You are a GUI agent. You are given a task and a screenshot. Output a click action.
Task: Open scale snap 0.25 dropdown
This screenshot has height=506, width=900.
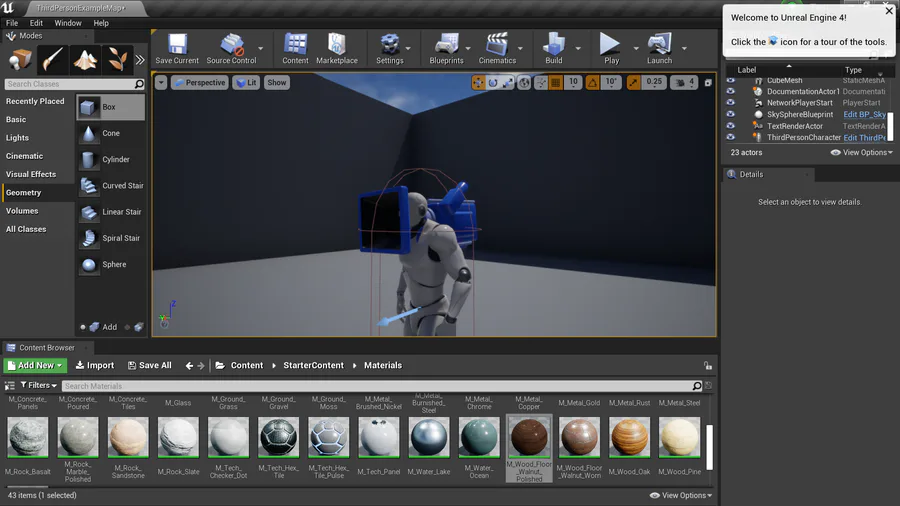pyautogui.click(x=654, y=83)
